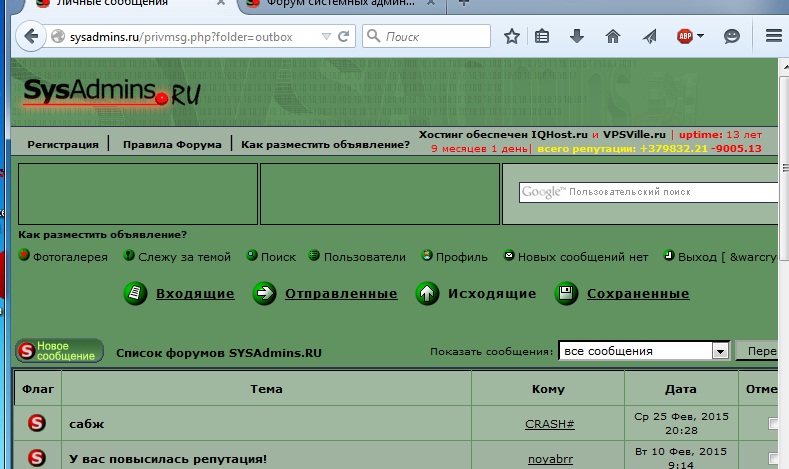Open the downloads arrow icon
Screen dimensions: 789x469
click(577, 36)
